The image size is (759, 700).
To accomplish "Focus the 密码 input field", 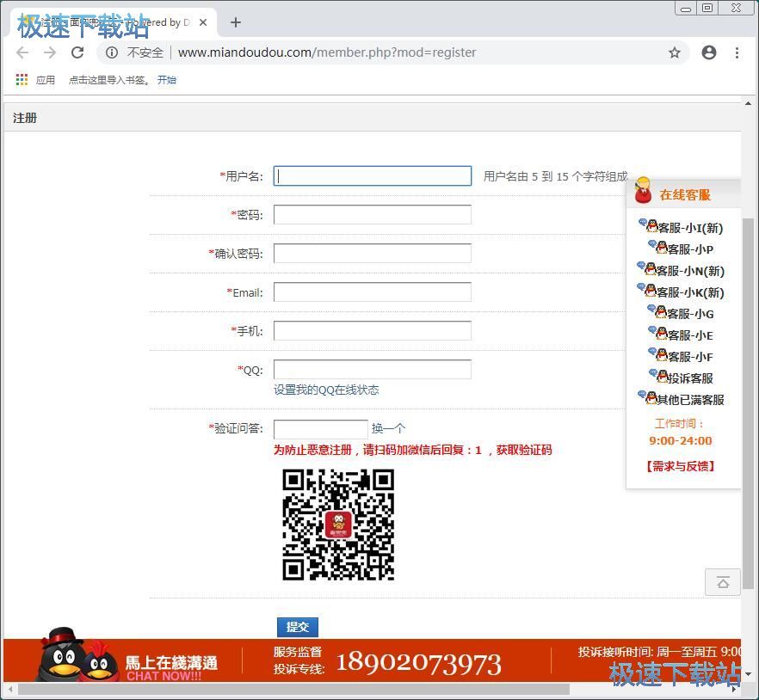I will [373, 214].
